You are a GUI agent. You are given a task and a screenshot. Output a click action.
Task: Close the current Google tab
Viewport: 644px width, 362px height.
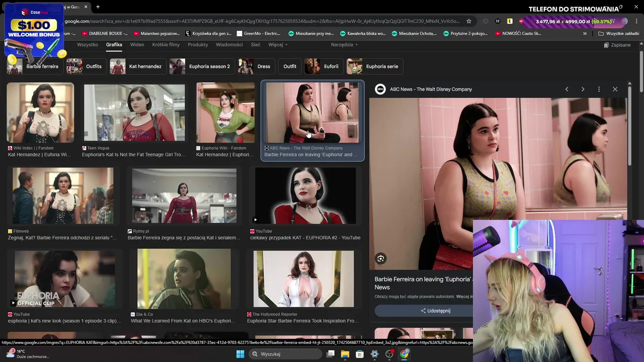(x=86, y=7)
